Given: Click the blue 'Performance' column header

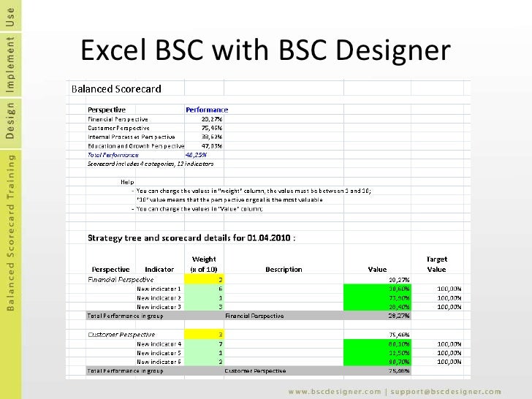Looking at the screenshot, I should pos(207,110).
